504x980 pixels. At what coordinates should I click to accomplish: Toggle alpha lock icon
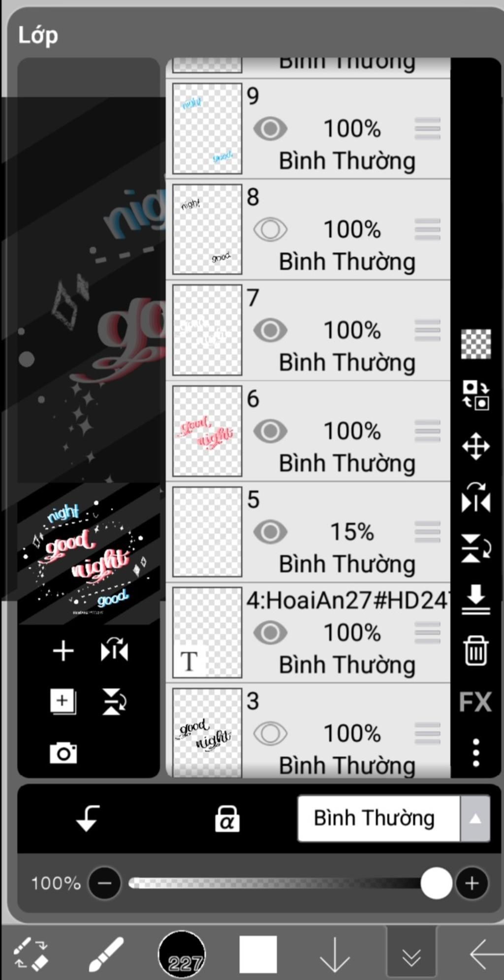(x=227, y=819)
